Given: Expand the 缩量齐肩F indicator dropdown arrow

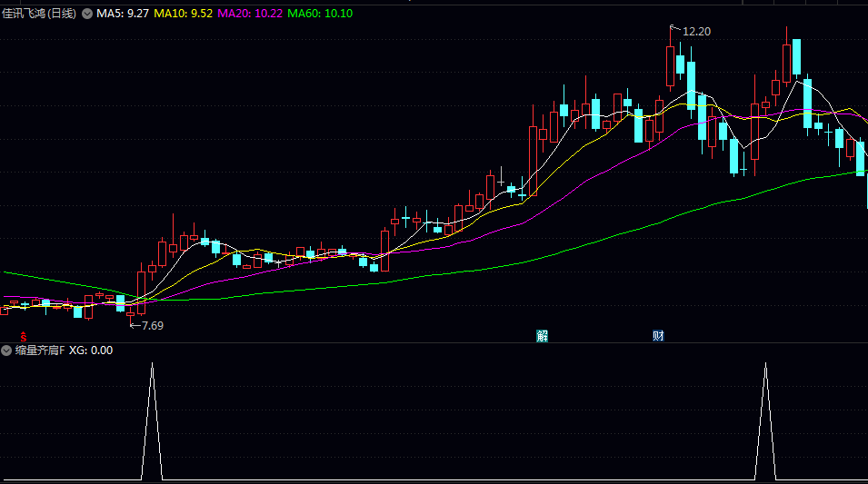Looking at the screenshot, I should [x=6, y=351].
